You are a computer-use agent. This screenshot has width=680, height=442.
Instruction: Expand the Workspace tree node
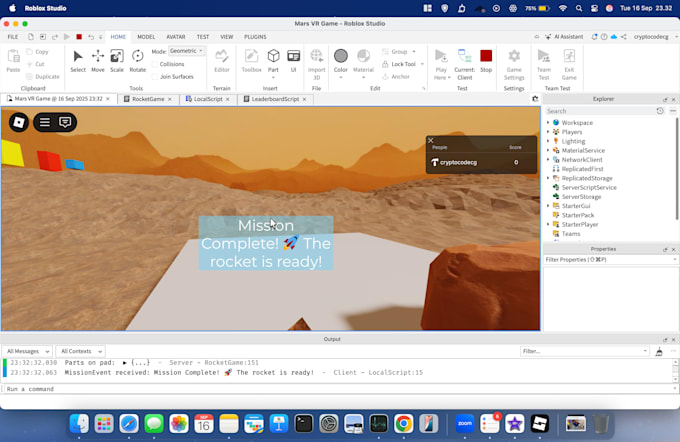tap(548, 123)
